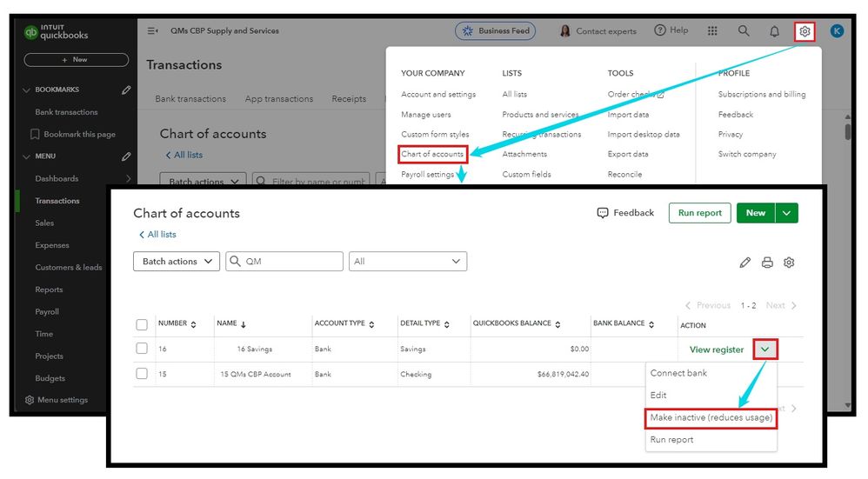This screenshot has width=868, height=479.
Task: Select all accounts header checkbox
Action: 142,324
